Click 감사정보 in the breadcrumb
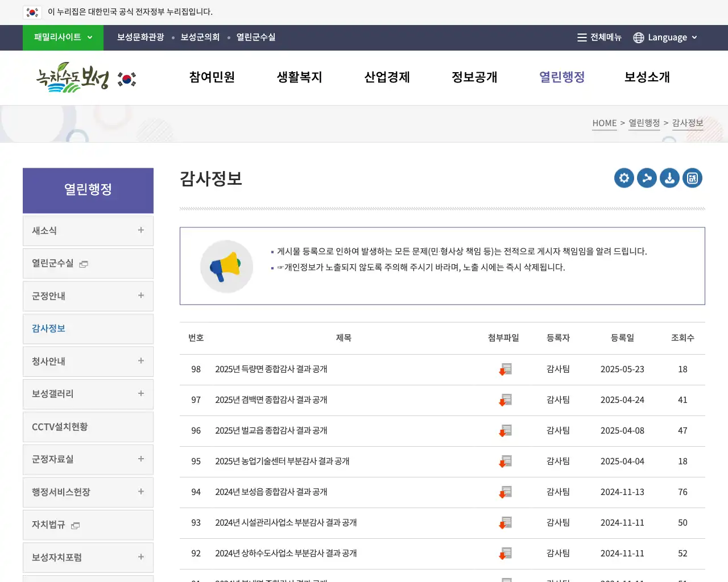 [x=688, y=123]
